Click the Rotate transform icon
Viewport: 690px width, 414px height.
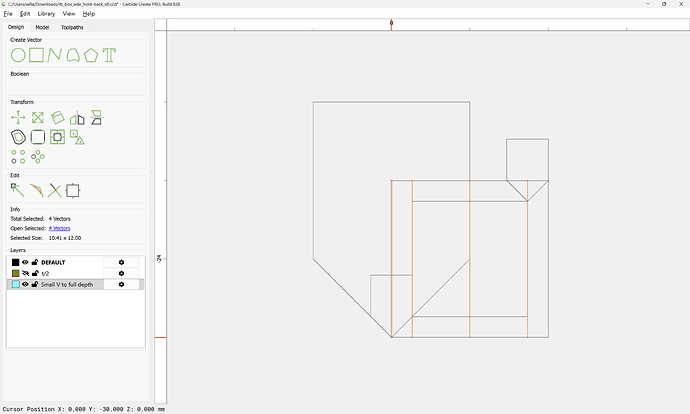click(58, 118)
